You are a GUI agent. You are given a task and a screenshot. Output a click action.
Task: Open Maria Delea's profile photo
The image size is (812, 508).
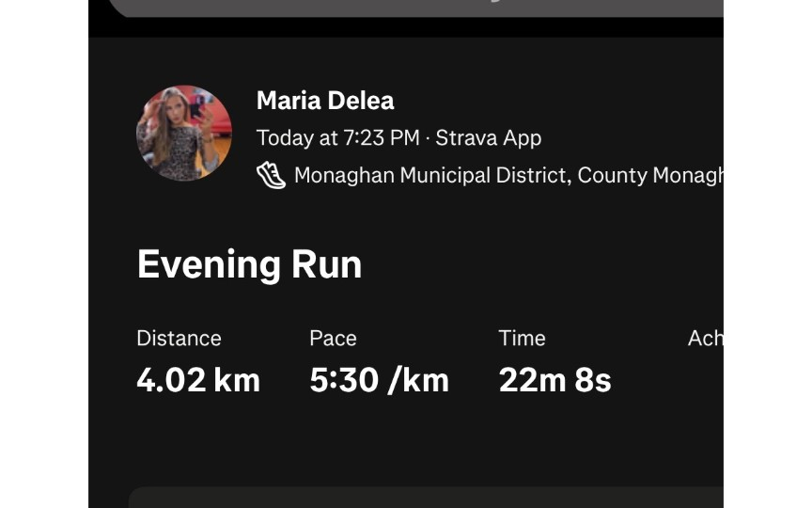point(184,133)
